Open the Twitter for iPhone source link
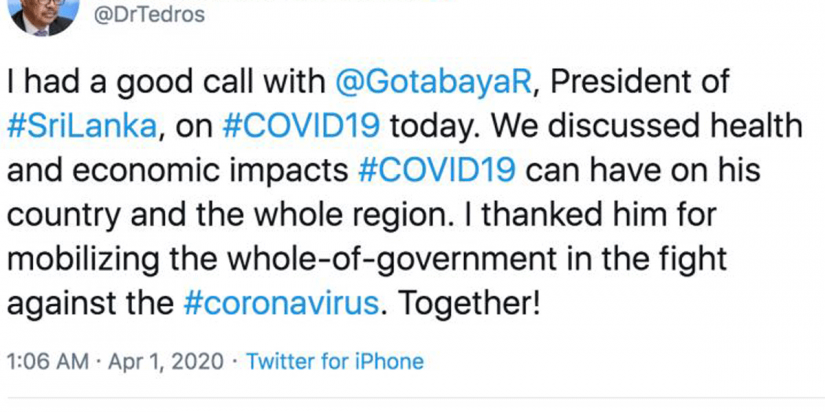 [x=335, y=361]
